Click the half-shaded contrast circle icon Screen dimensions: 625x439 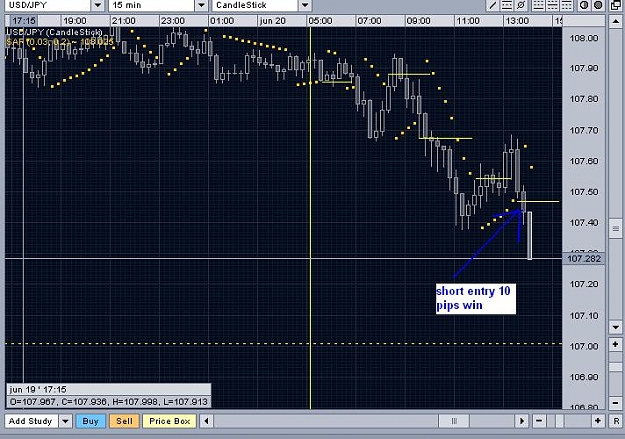(584, 5)
